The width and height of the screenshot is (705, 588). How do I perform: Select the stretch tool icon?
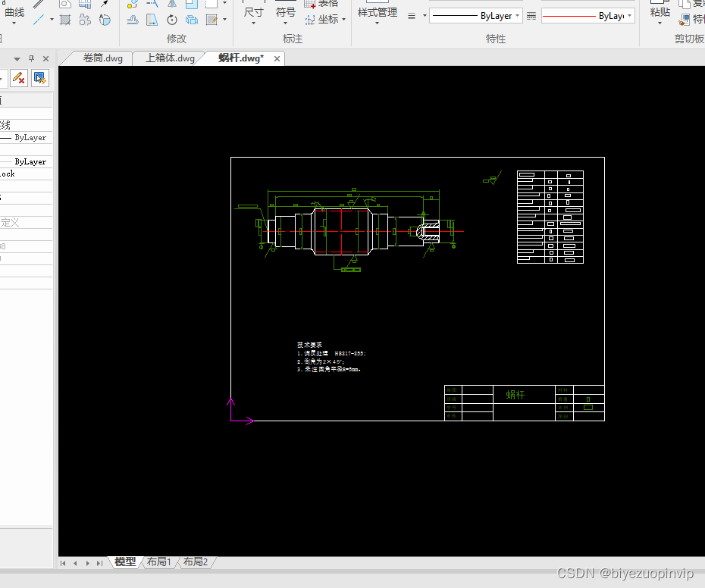tap(152, 20)
